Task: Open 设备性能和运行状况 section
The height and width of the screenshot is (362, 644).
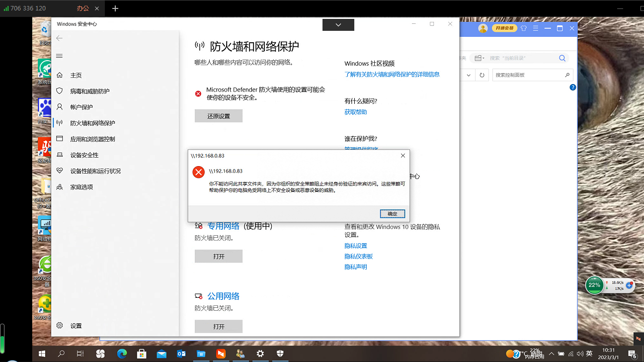Action: tap(95, 171)
